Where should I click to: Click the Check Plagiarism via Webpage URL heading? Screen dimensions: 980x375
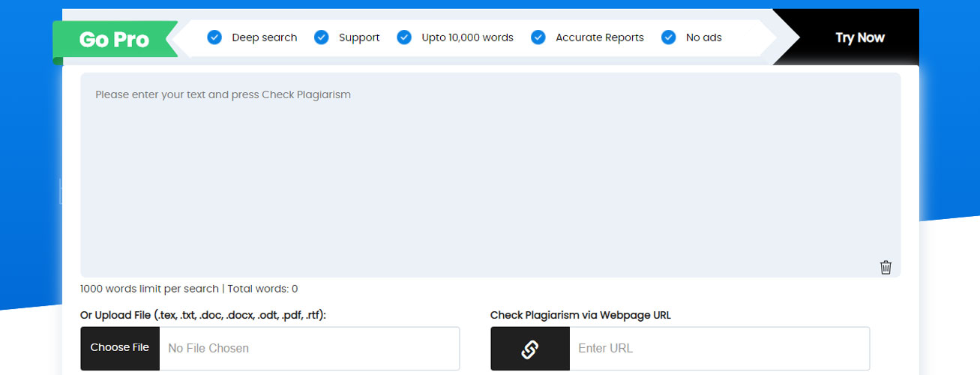580,315
